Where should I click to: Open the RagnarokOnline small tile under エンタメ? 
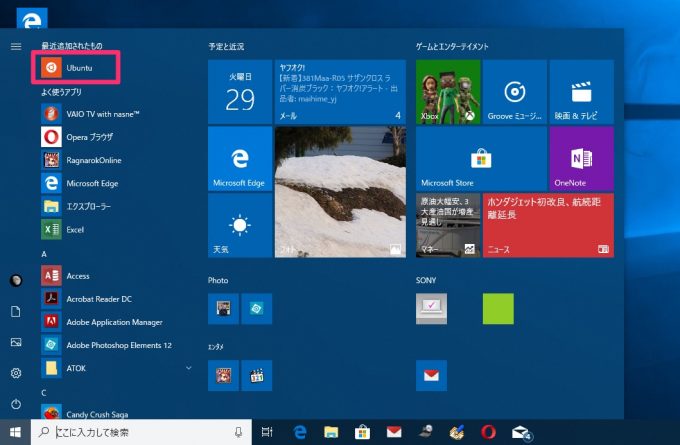pyautogui.click(x=223, y=376)
